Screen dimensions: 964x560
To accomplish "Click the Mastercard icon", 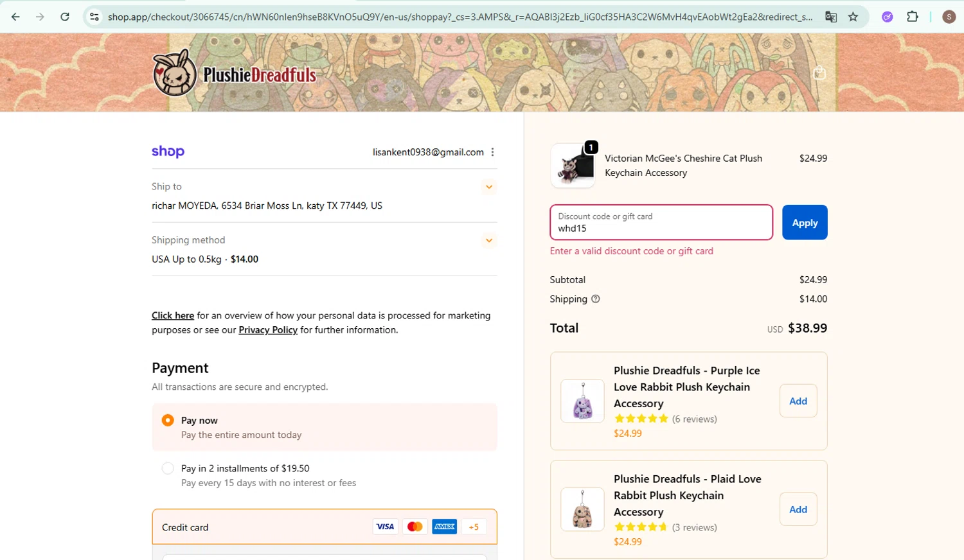I will tap(415, 527).
